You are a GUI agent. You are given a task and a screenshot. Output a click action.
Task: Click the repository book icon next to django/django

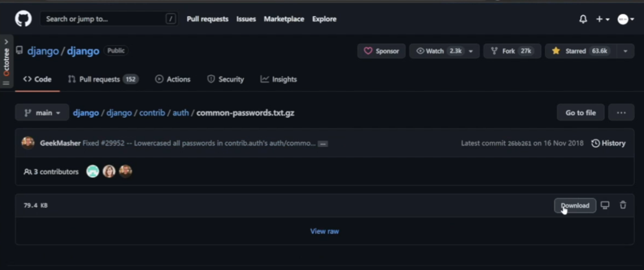(x=19, y=50)
